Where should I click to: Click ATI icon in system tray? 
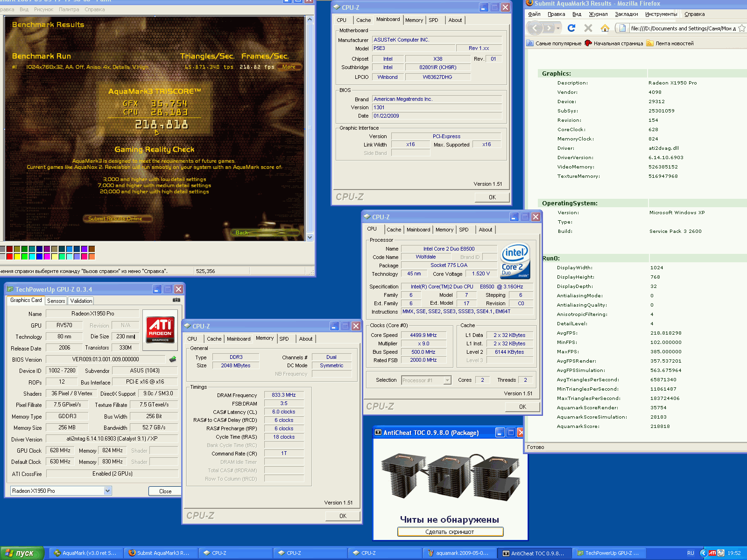point(712,553)
